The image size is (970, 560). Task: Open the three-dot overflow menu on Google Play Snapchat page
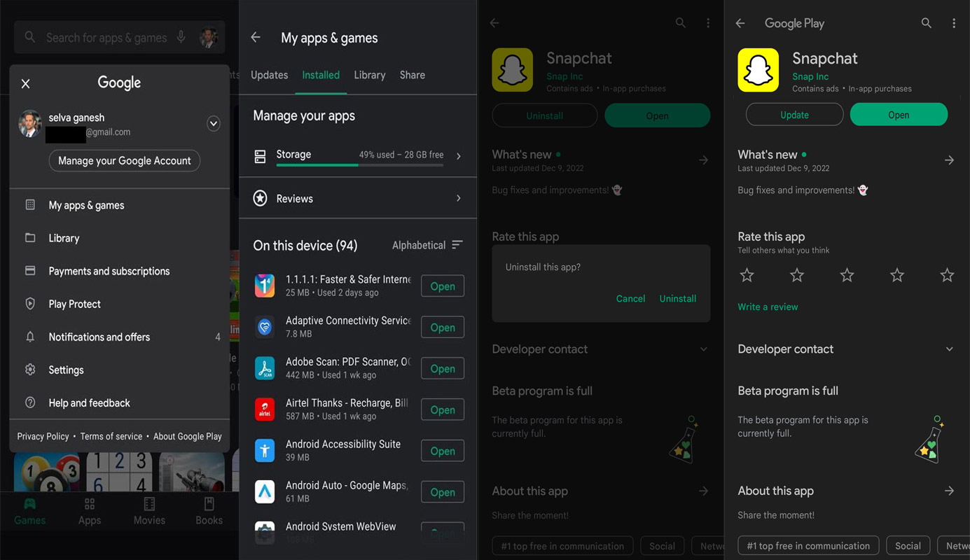(x=954, y=23)
